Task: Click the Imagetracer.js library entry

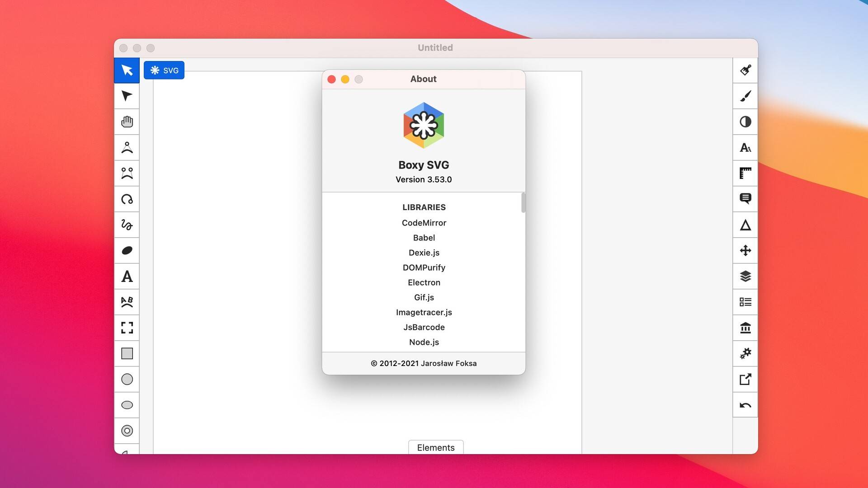Action: click(x=424, y=312)
